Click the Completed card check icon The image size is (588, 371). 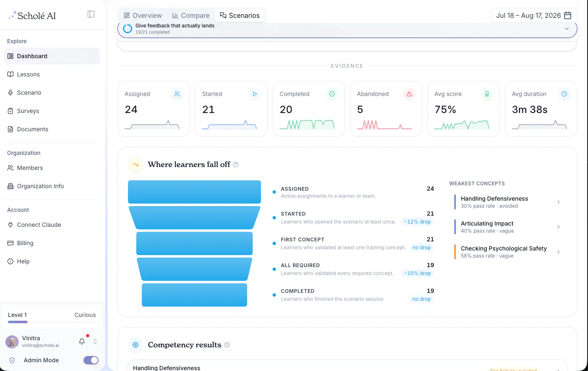coord(332,94)
